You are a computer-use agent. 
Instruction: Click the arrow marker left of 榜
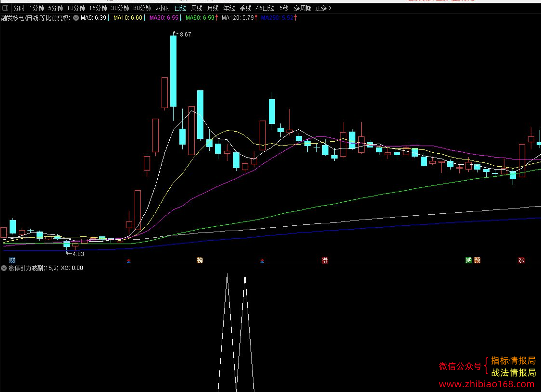[129, 261]
